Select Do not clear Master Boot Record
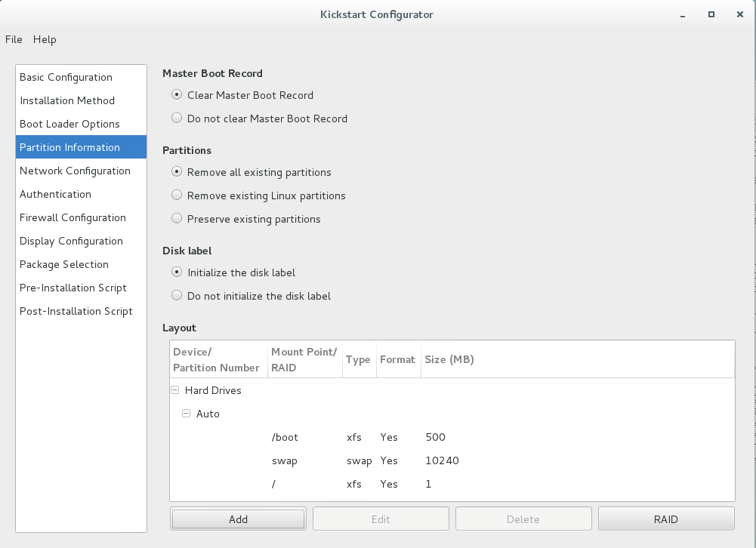 pyautogui.click(x=176, y=118)
